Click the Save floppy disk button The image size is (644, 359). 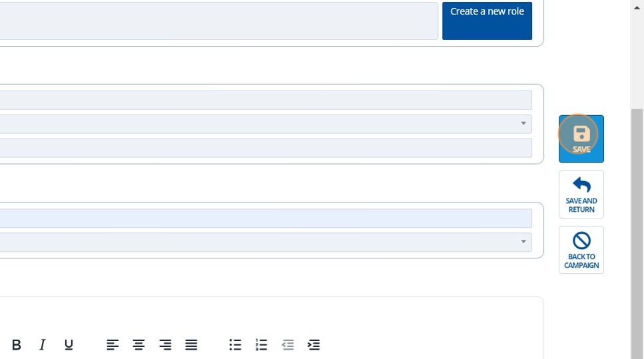click(x=581, y=139)
